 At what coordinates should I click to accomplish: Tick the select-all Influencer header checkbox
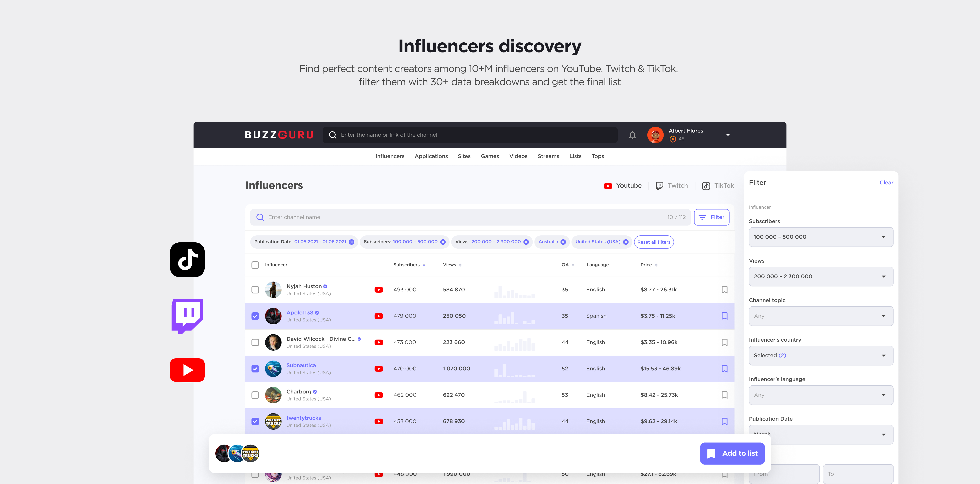(255, 265)
